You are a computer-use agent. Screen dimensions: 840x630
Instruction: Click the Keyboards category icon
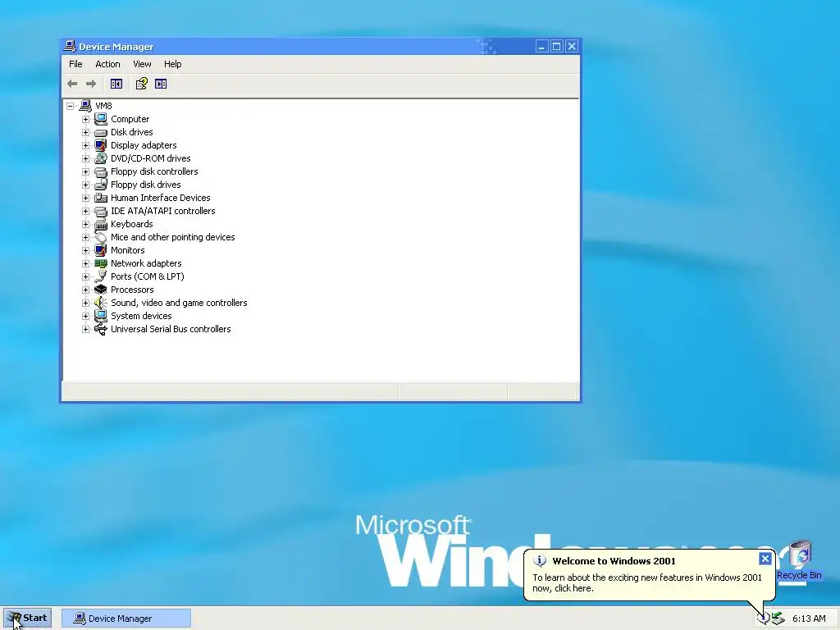click(101, 224)
